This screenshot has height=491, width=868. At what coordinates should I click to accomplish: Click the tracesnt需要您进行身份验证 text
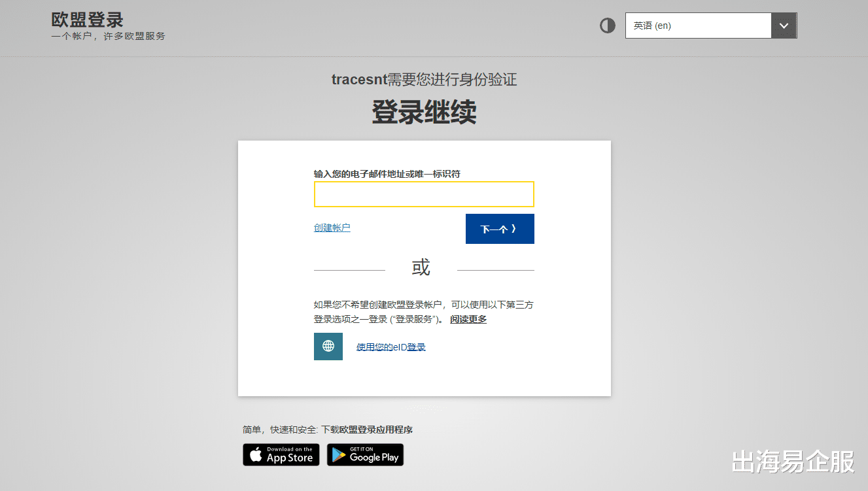coord(425,80)
